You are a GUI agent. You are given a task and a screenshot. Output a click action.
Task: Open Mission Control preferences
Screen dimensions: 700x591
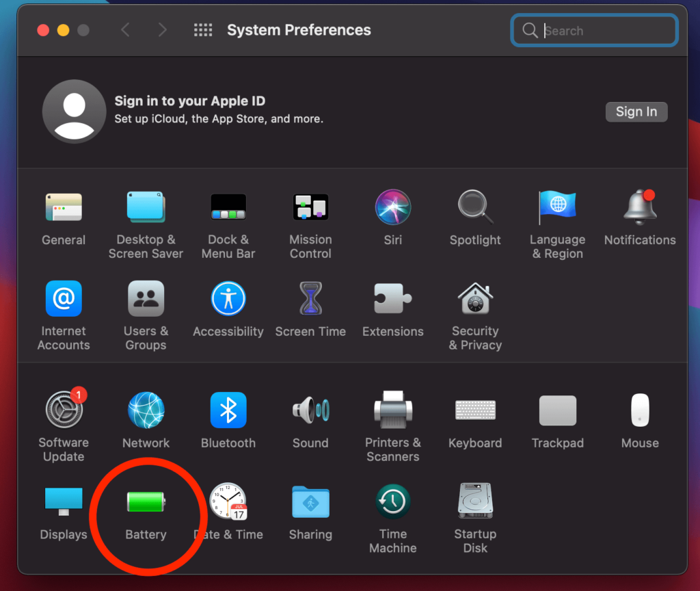(x=310, y=207)
